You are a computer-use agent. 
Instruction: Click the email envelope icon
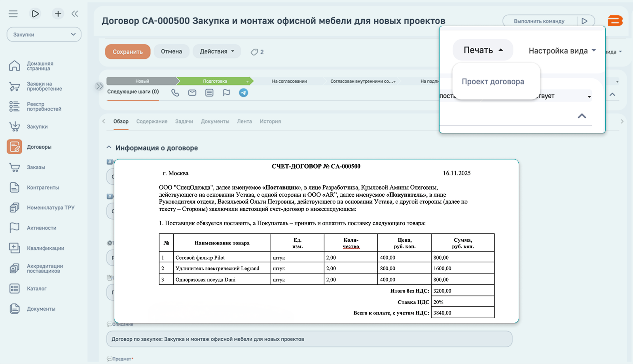pos(192,93)
